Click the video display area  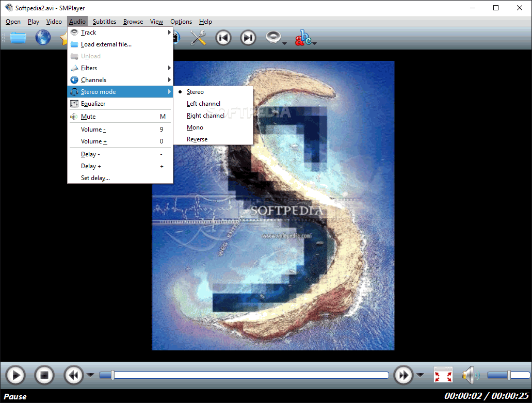click(273, 205)
